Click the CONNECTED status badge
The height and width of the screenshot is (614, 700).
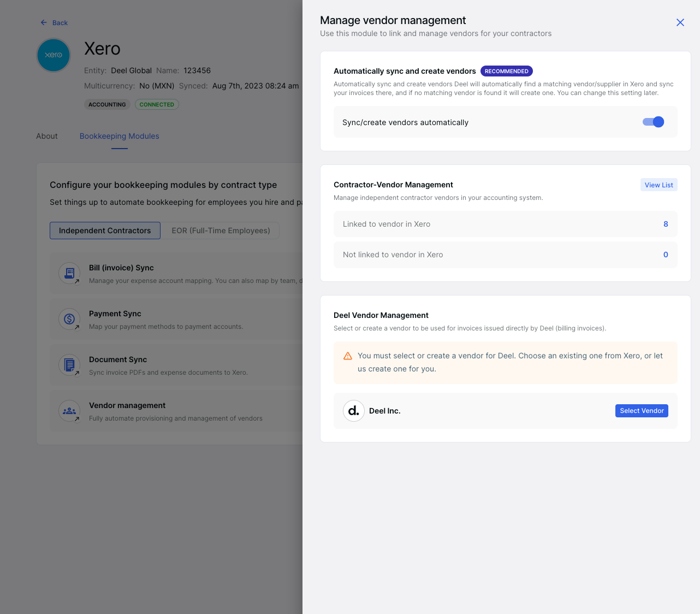157,104
